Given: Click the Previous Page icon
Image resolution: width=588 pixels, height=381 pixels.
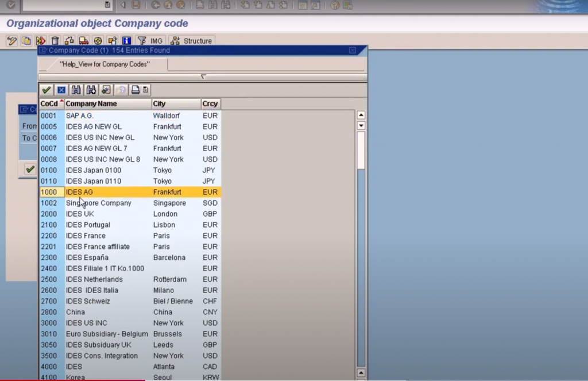Looking at the screenshot, I should coord(258,5).
